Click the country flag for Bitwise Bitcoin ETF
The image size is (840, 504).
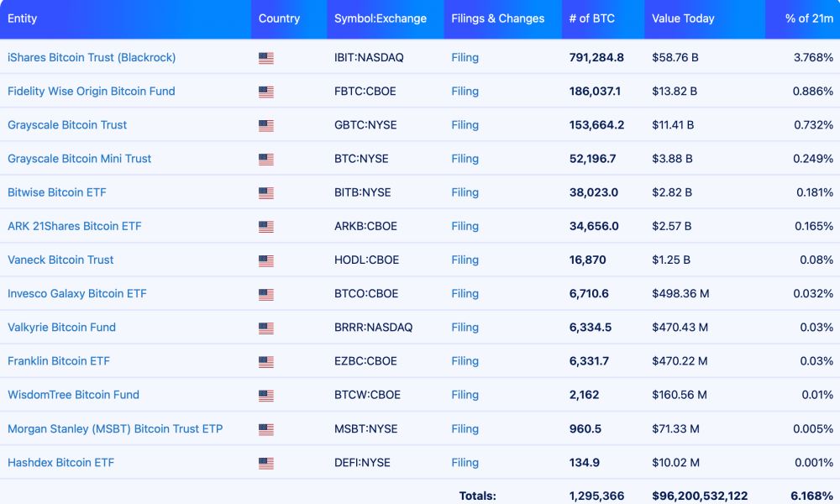click(266, 192)
